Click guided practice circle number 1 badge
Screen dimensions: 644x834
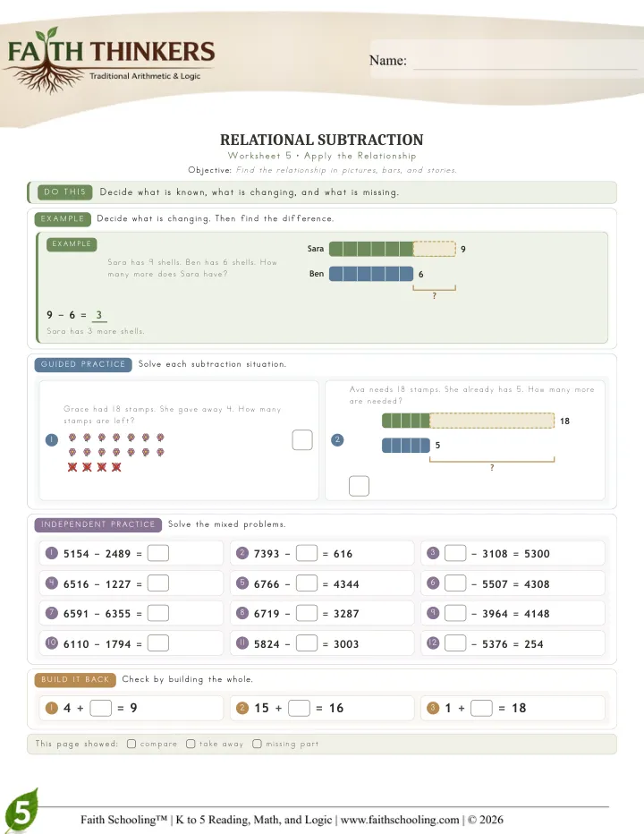52,440
